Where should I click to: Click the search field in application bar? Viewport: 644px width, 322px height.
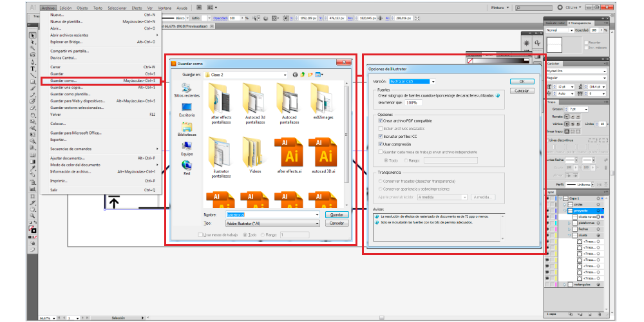coord(534,7)
